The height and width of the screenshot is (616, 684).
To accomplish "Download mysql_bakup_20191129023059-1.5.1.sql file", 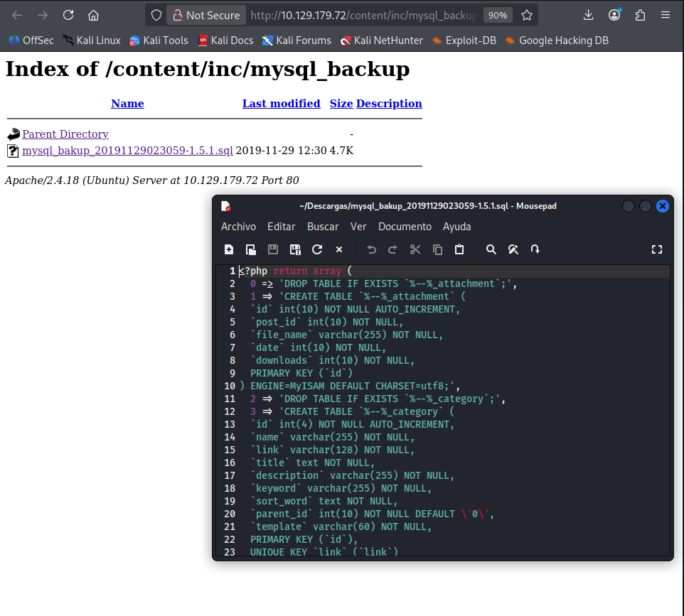I will coord(127,151).
